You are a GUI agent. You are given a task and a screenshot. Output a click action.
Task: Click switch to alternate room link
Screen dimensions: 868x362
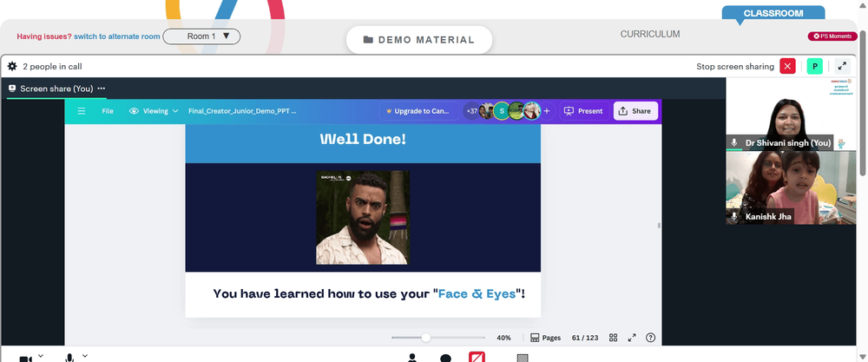117,36
